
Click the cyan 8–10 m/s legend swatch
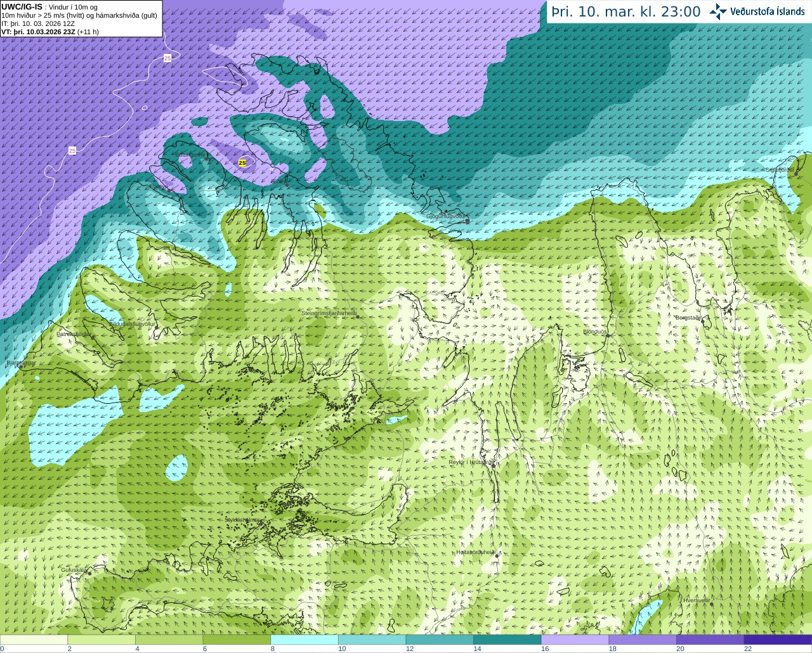pyautogui.click(x=304, y=640)
